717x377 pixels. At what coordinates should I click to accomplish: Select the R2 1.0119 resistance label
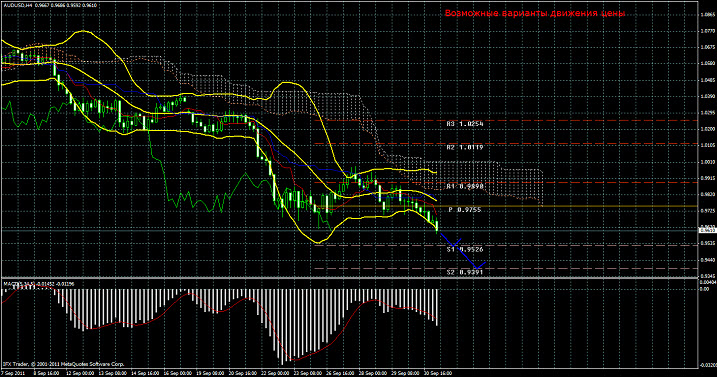(465, 148)
